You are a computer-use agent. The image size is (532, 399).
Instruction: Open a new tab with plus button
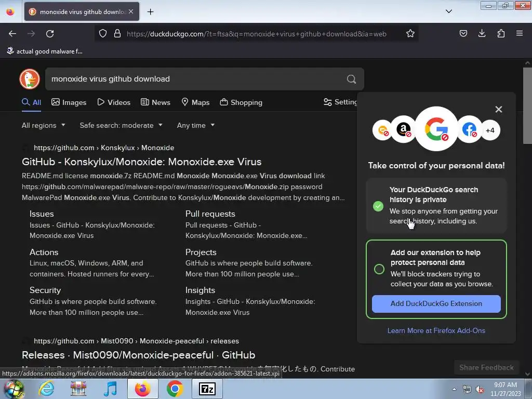point(150,12)
